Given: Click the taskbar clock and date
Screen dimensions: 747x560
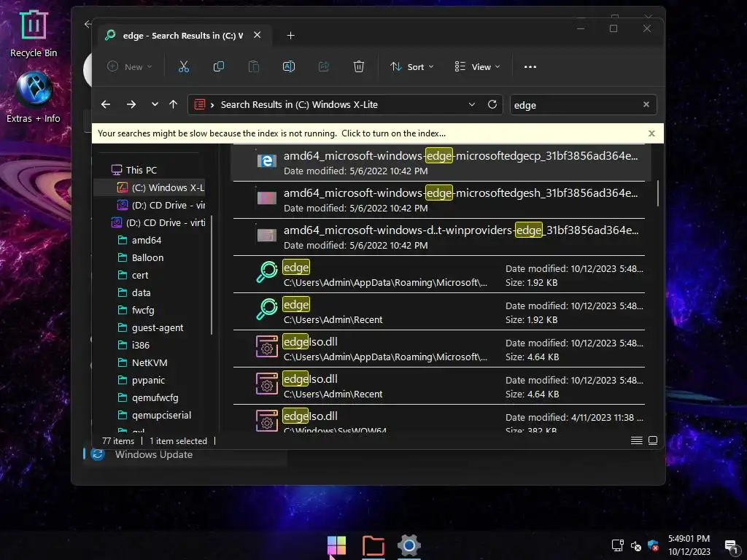Looking at the screenshot, I should point(689,545).
